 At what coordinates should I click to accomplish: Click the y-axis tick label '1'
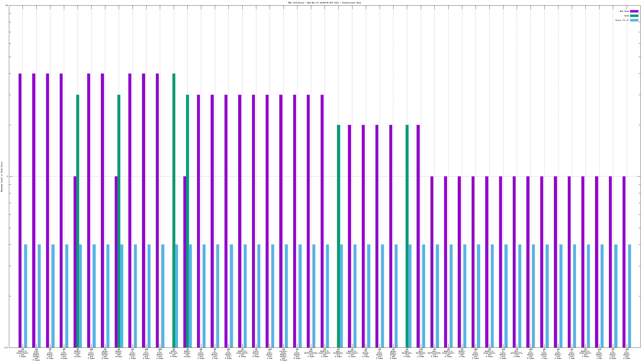coord(7,177)
